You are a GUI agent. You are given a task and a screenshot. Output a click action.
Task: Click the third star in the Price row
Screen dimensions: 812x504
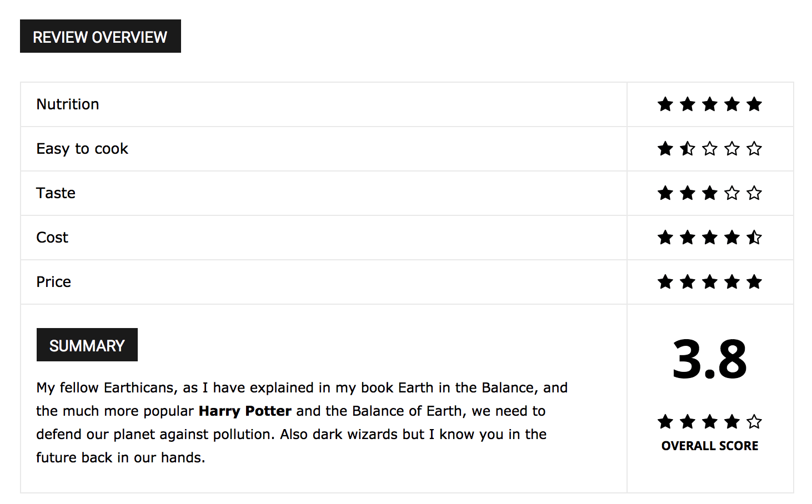710,282
